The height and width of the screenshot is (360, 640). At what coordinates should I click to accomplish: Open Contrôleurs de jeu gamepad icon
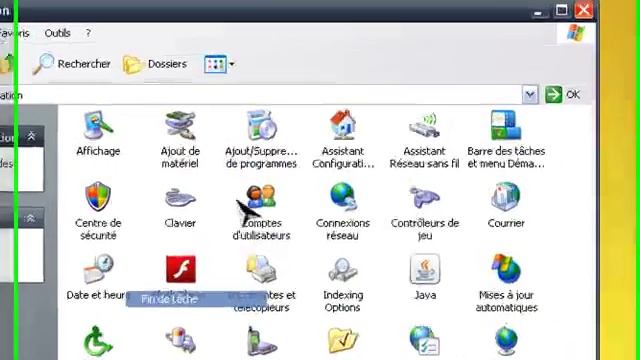pyautogui.click(x=424, y=197)
